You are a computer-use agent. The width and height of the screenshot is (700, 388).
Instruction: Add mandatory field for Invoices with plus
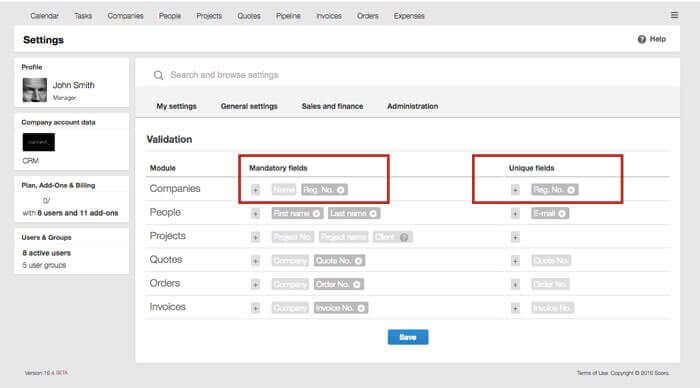255,308
